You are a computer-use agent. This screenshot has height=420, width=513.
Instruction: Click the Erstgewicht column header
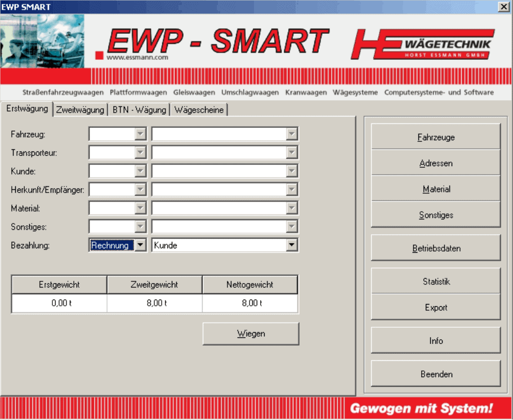point(59,284)
